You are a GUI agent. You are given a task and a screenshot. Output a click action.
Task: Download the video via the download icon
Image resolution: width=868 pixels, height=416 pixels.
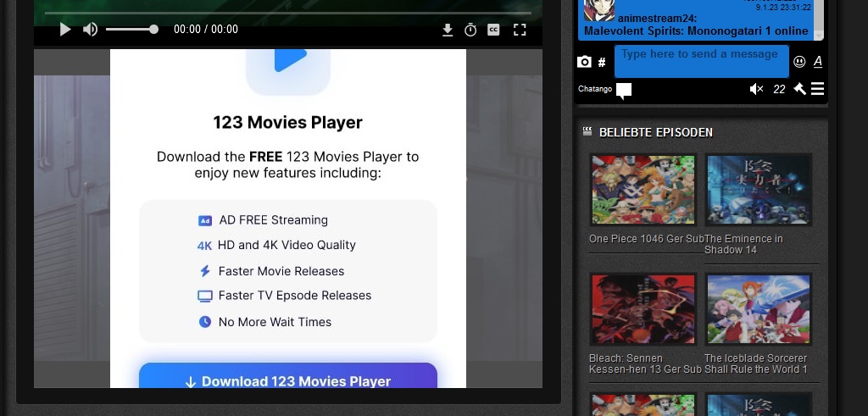pos(448,30)
